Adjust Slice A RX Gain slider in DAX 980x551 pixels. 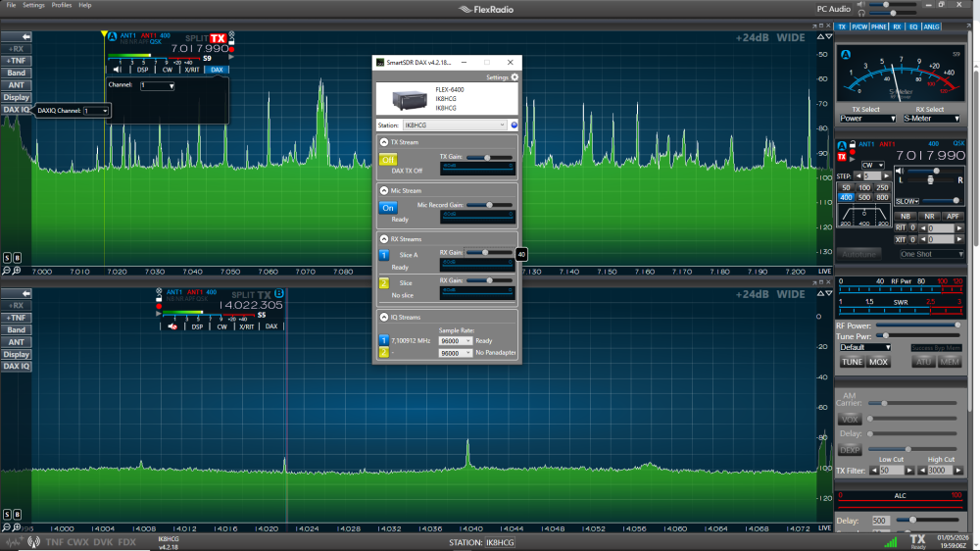click(x=489, y=253)
